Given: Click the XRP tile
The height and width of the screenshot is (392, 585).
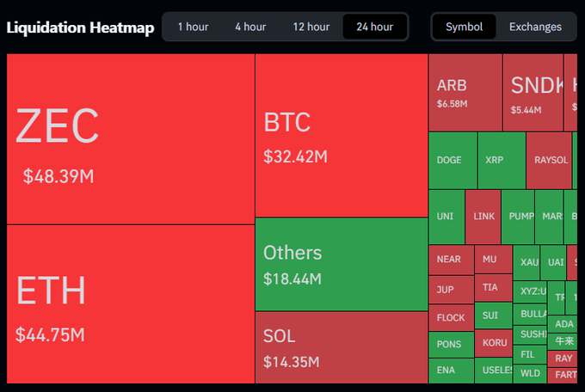Looking at the screenshot, I should click(x=502, y=161).
